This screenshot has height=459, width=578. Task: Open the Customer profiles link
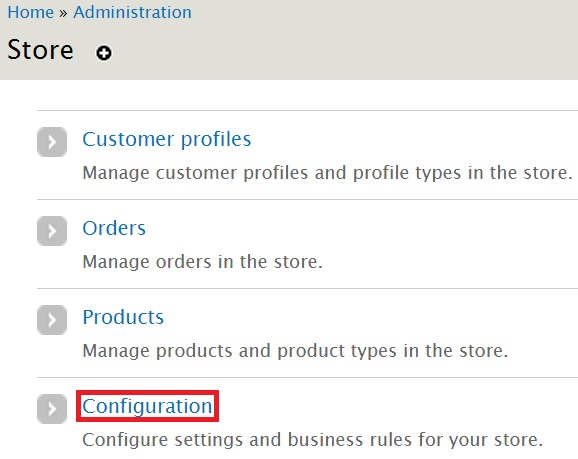coord(167,139)
